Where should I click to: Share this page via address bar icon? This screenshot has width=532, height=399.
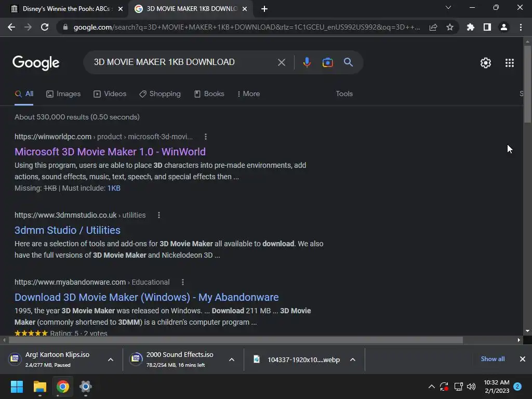click(433, 27)
